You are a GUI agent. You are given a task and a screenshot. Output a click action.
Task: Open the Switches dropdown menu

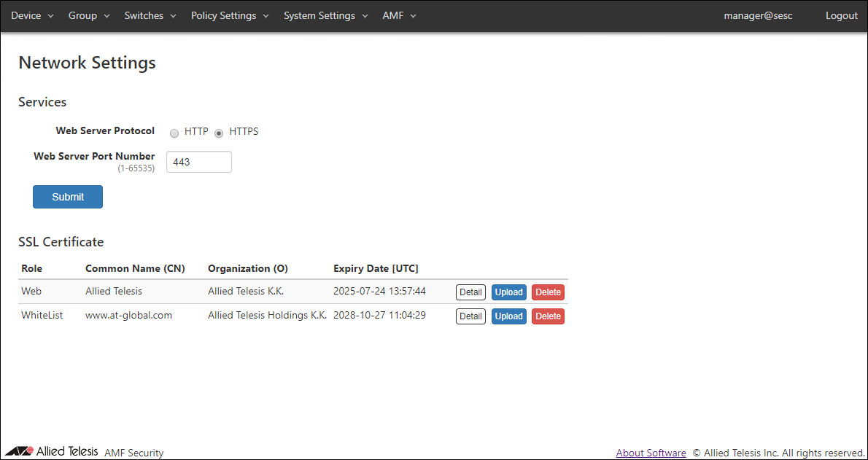pyautogui.click(x=150, y=15)
